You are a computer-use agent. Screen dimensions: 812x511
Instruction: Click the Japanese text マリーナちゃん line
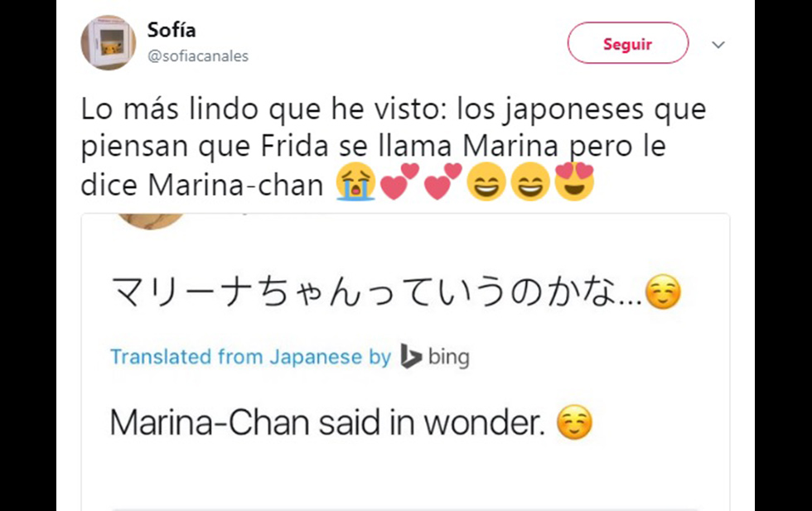[373, 294]
